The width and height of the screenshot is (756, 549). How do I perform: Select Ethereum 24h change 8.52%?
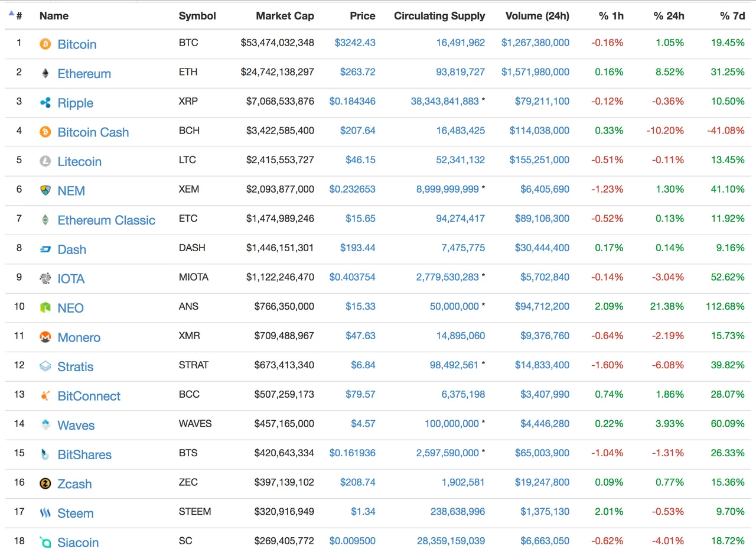[670, 72]
